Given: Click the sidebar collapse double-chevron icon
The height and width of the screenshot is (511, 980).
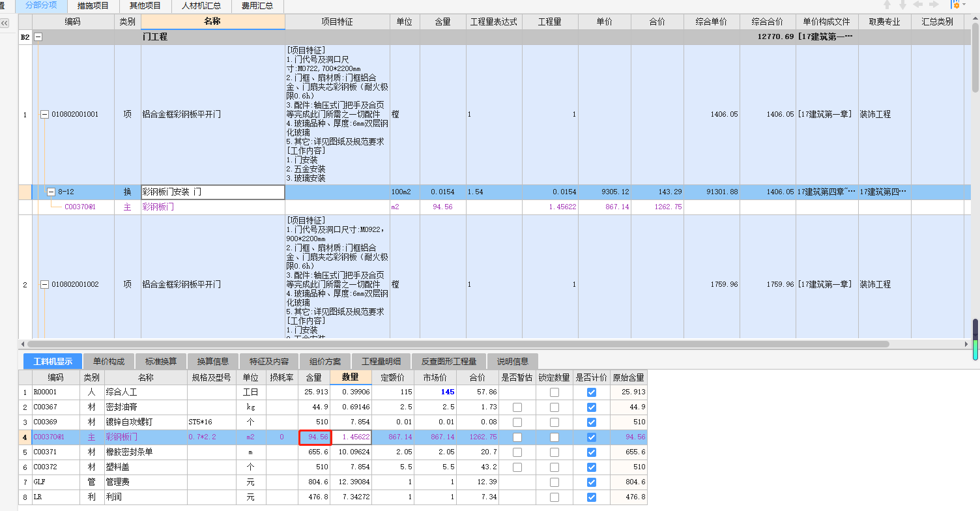Looking at the screenshot, I should [5, 23].
